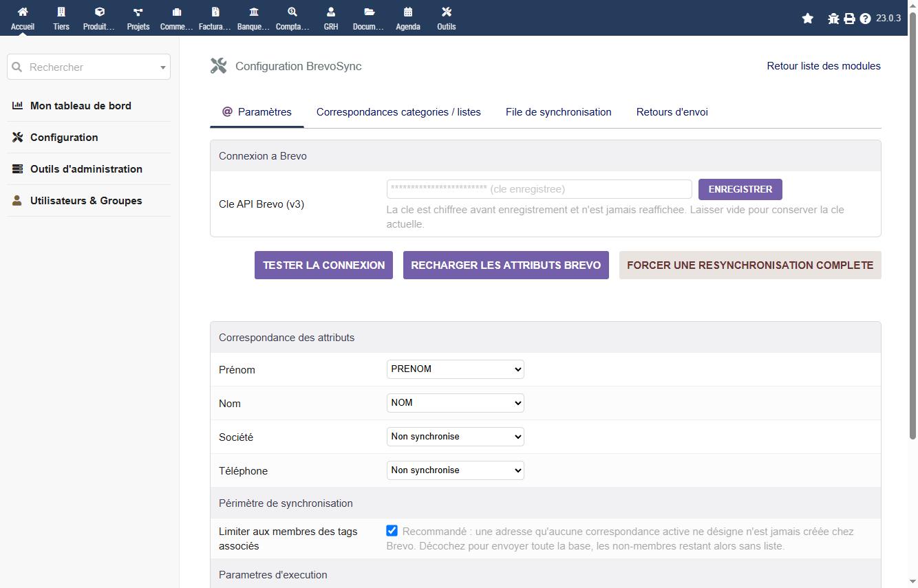This screenshot has height=588, width=918.
Task: Click RECHARGER LES ATTRIBUTS BREVO button
Action: point(506,265)
